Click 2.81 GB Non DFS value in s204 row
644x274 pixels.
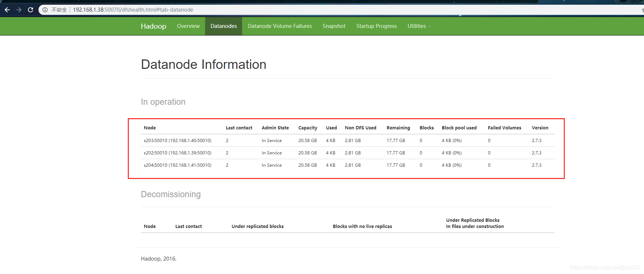tap(353, 165)
